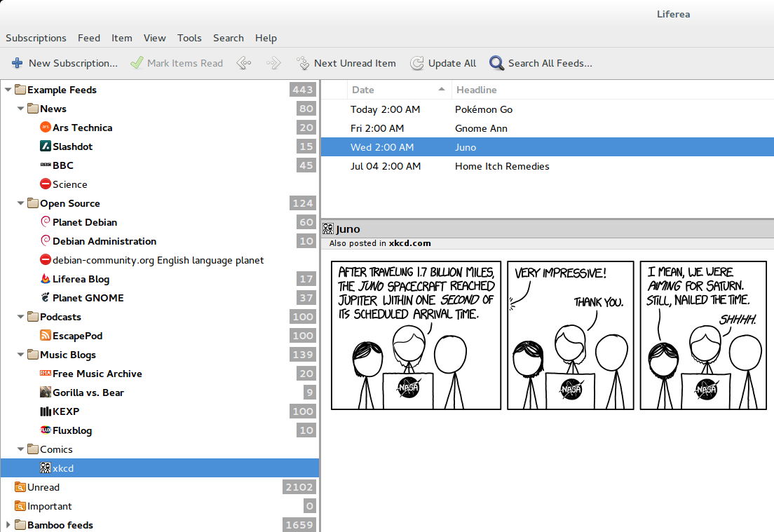This screenshot has height=532, width=774.
Task: Click the xkcd feed icon in the tree
Action: click(x=46, y=468)
